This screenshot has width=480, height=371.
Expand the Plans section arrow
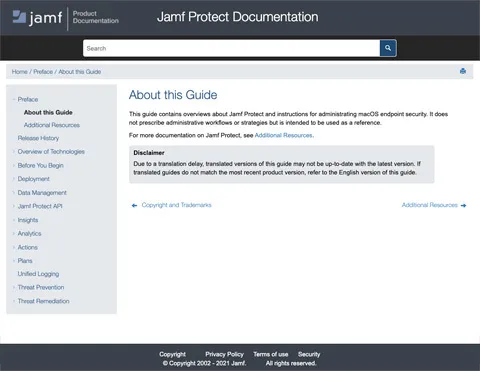point(14,261)
